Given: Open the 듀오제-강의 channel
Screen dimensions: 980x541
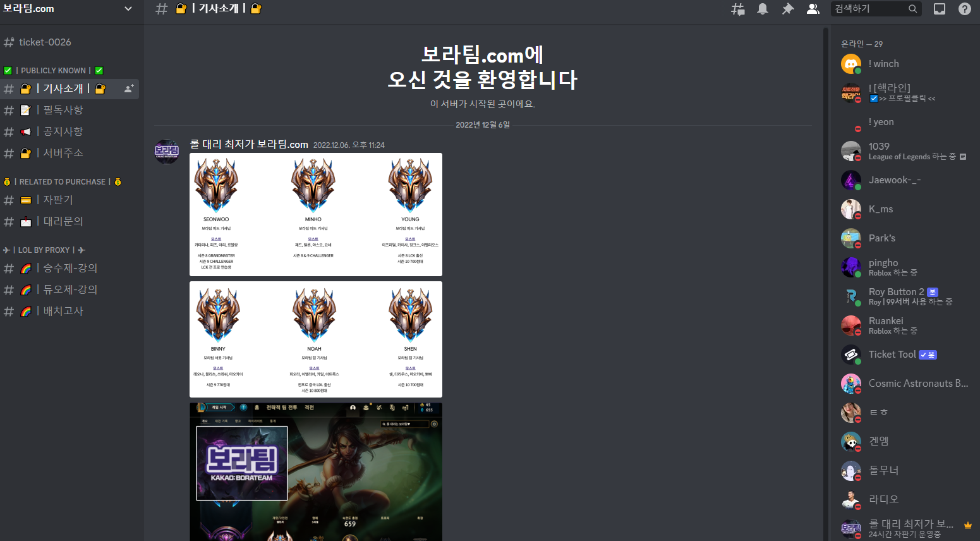Looking at the screenshot, I should [x=70, y=290].
